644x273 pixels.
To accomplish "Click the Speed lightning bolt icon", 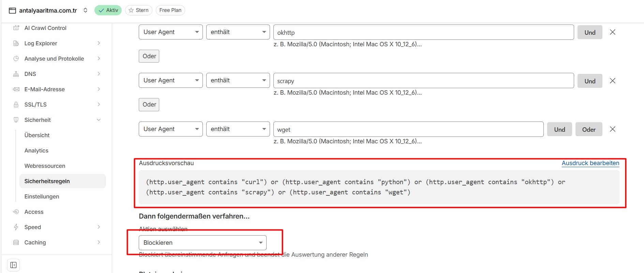I will point(16,227).
